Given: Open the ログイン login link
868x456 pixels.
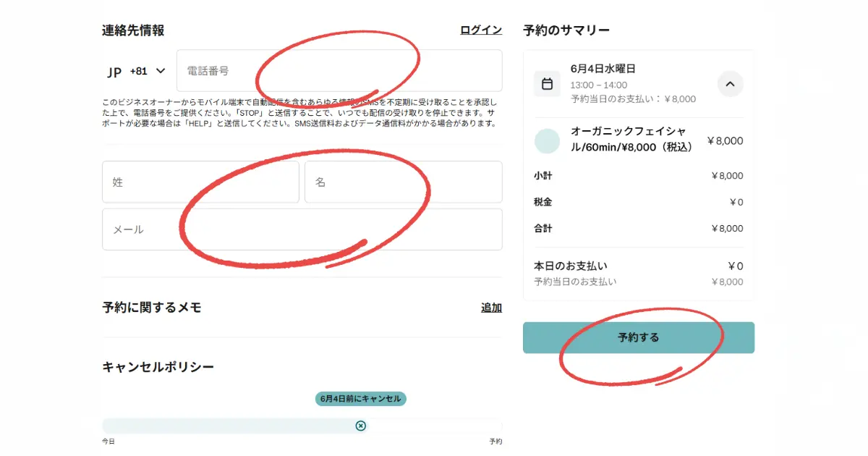Looking at the screenshot, I should (481, 30).
